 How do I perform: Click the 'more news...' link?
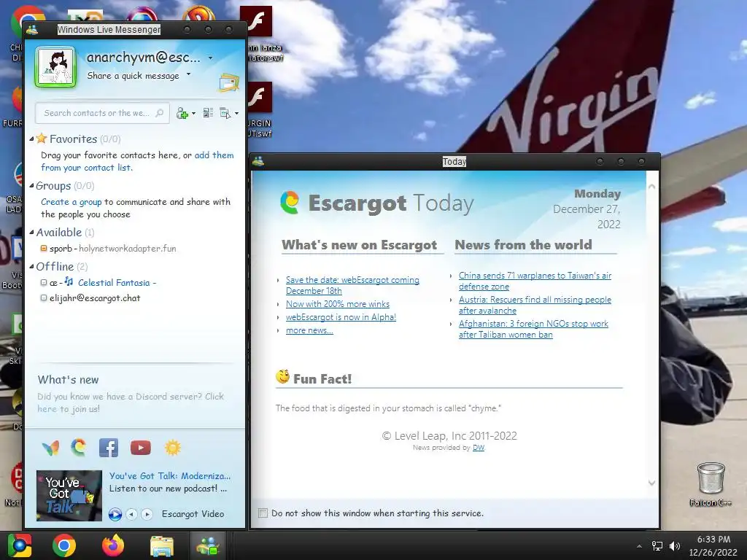[309, 330]
